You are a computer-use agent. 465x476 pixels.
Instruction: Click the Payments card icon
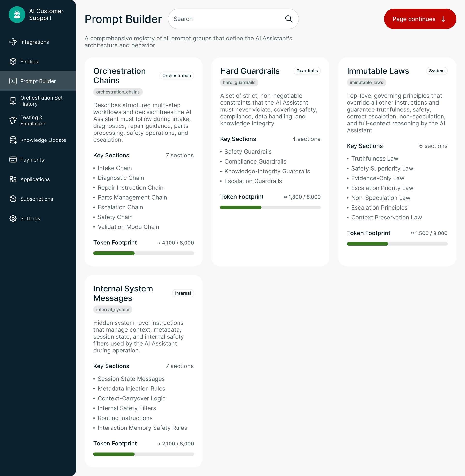coord(13,160)
